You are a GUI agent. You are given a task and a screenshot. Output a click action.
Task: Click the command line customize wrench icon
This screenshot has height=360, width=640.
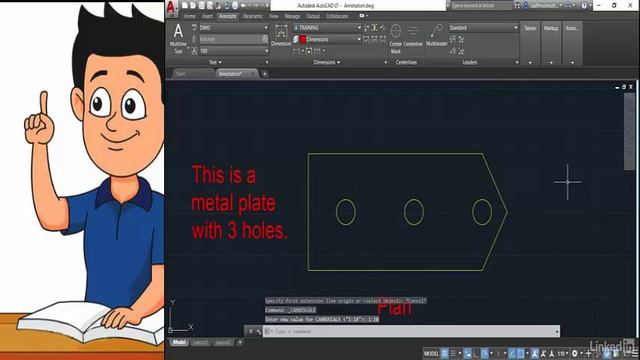(258, 331)
